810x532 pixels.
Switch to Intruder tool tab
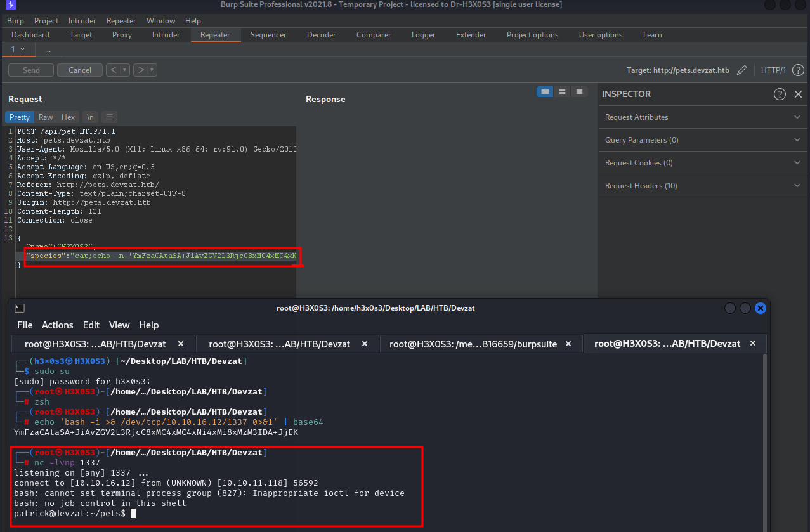coord(166,35)
